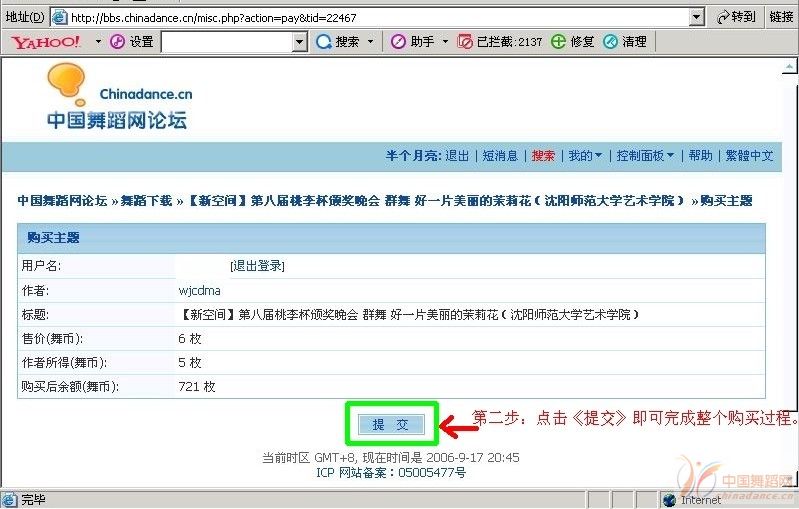799x509 pixels.
Task: Click the page icon in the address bar
Action: tap(60, 17)
